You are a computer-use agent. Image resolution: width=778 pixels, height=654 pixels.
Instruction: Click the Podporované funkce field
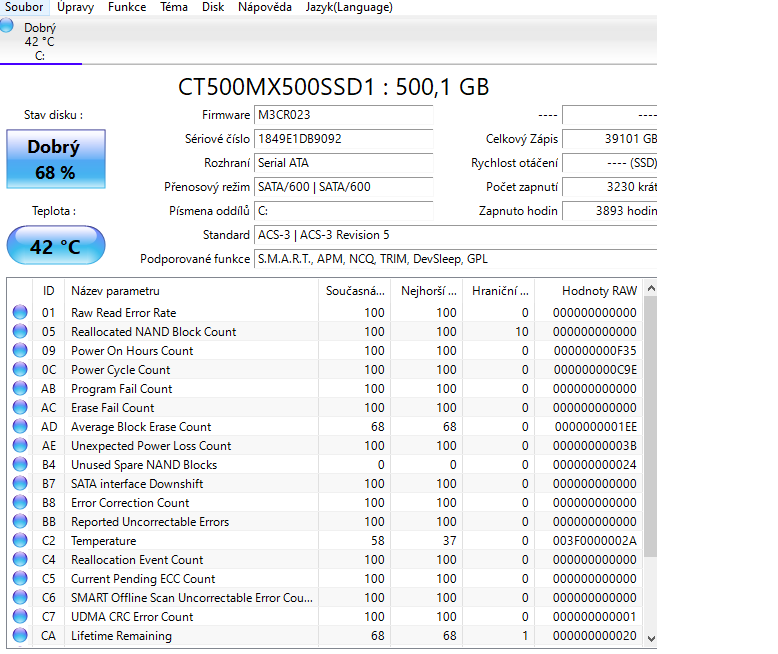455,259
